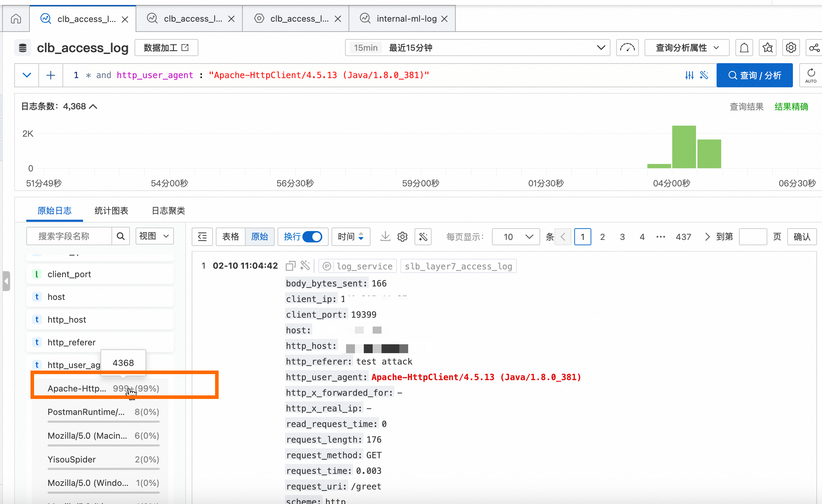Select the 原始 raw display mode
Screen dimensions: 822x504
[x=259, y=236]
